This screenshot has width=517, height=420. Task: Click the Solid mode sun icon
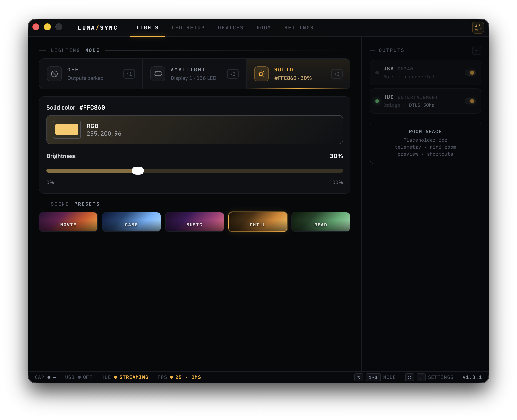[x=261, y=74]
